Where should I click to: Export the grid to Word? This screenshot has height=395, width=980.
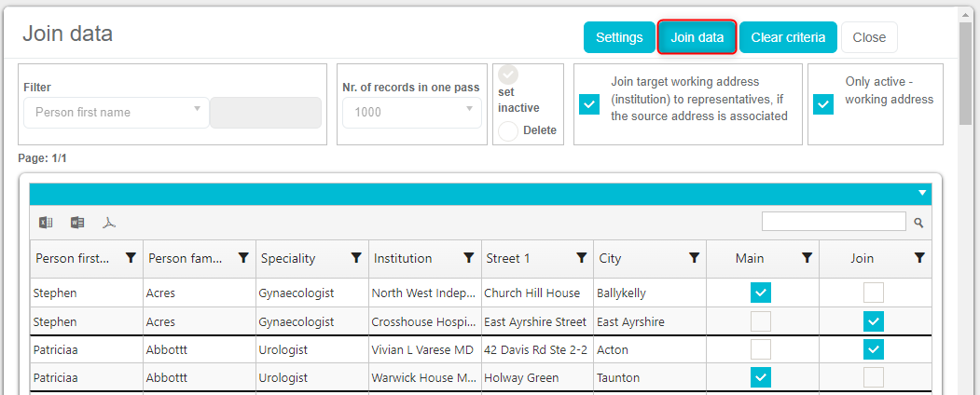pyautogui.click(x=77, y=223)
